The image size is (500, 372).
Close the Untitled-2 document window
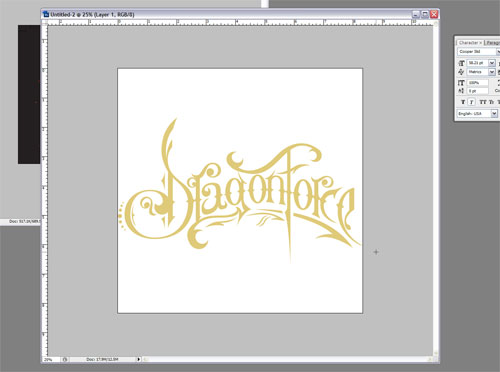coord(434,14)
